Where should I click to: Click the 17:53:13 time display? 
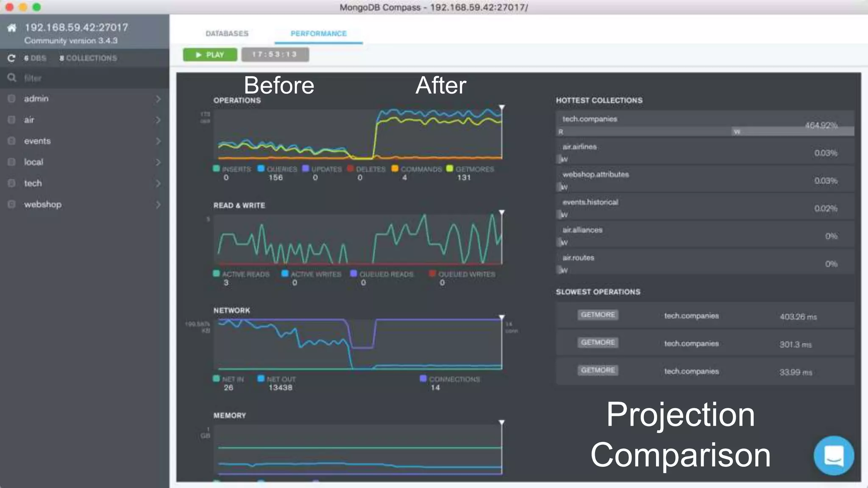click(x=275, y=55)
